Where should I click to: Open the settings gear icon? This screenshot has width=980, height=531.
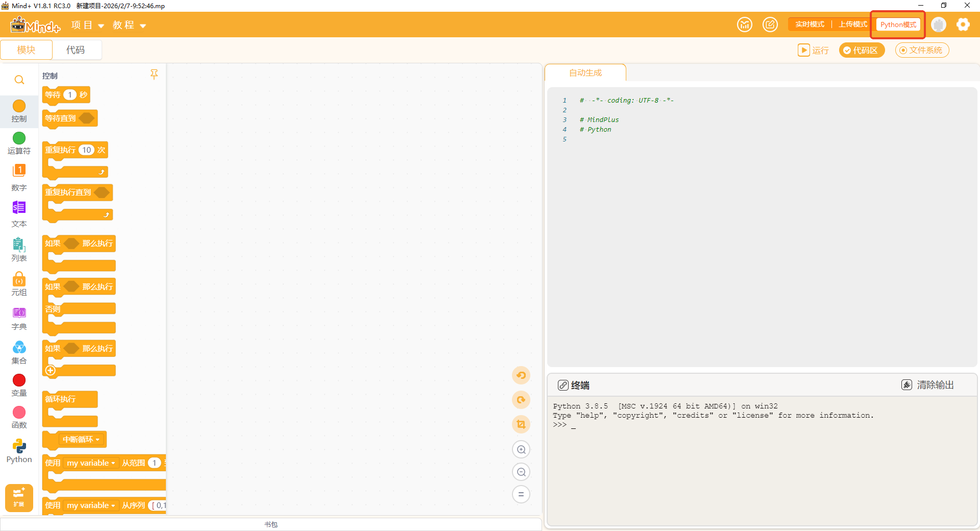pos(963,25)
